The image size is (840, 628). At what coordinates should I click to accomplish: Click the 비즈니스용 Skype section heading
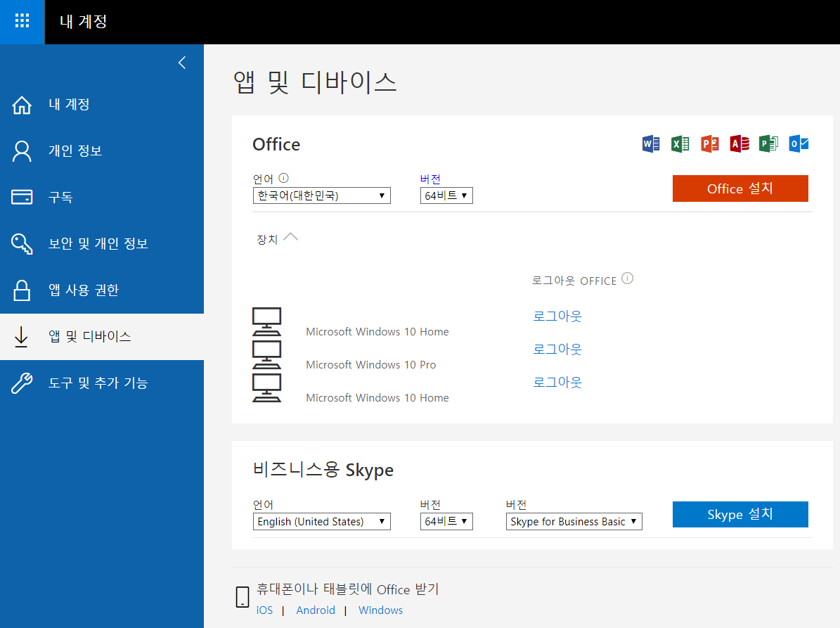click(x=323, y=469)
